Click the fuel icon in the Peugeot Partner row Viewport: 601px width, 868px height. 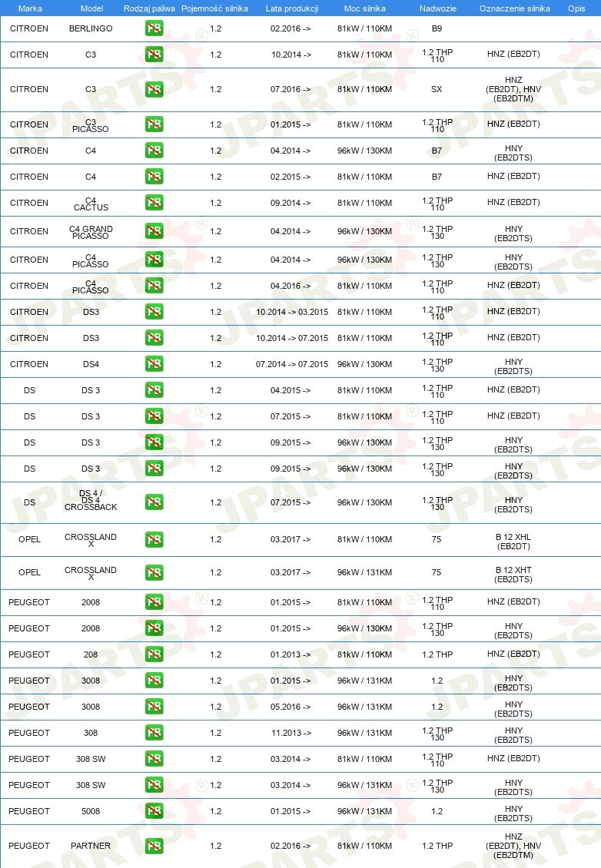pos(154,845)
